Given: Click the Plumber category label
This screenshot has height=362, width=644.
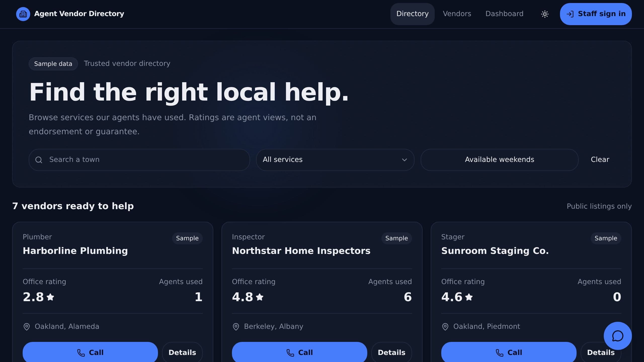Looking at the screenshot, I should click(37, 237).
